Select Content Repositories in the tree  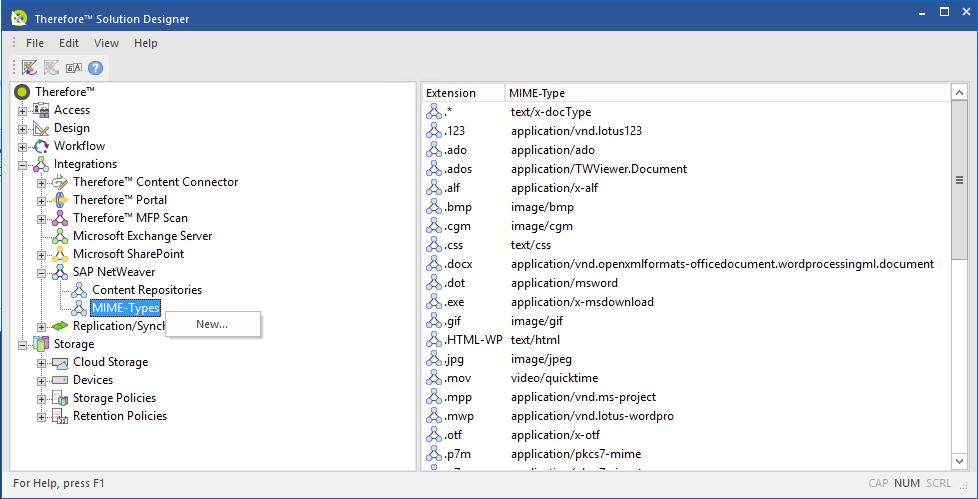tap(147, 290)
